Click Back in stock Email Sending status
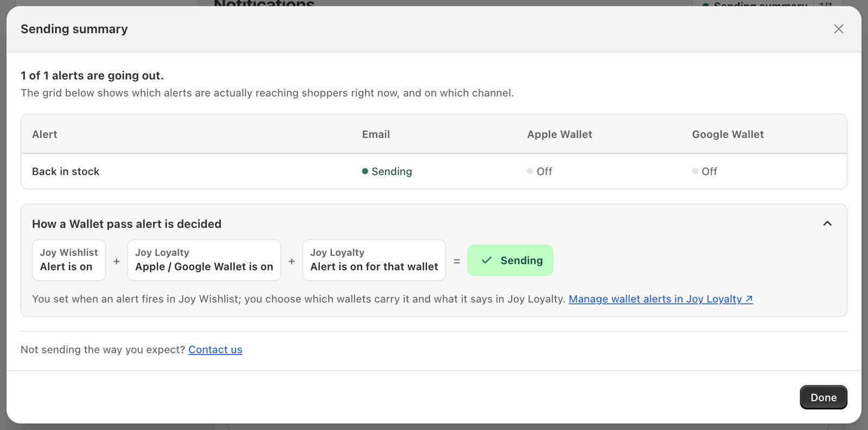868x430 pixels. pos(387,172)
